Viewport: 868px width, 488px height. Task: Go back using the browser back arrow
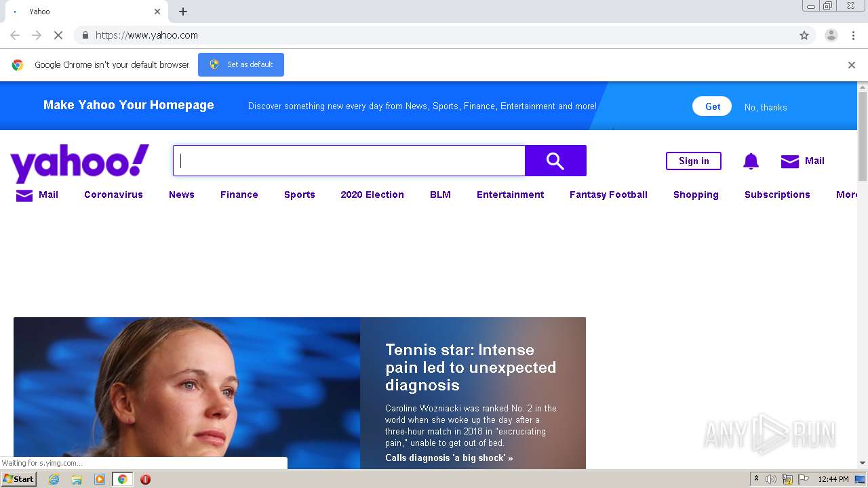[x=15, y=35]
